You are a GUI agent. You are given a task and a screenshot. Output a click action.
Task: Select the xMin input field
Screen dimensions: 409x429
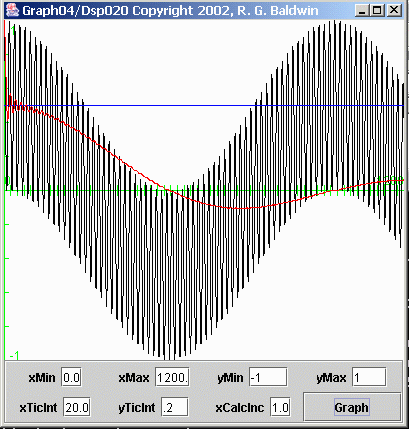tap(71, 377)
